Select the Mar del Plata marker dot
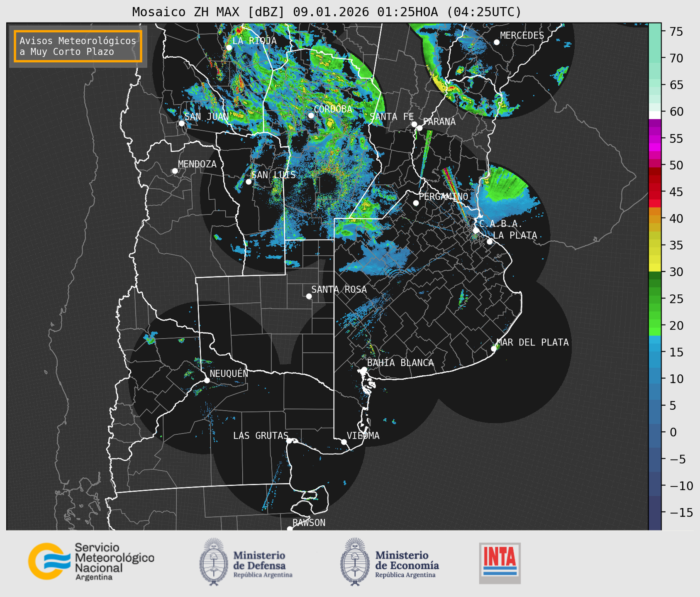 (x=493, y=349)
